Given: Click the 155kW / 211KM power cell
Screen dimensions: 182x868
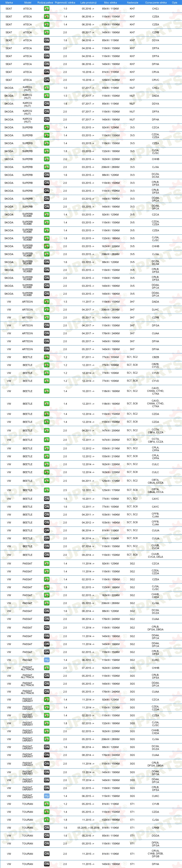Looking at the screenshot, I should [111, 448].
